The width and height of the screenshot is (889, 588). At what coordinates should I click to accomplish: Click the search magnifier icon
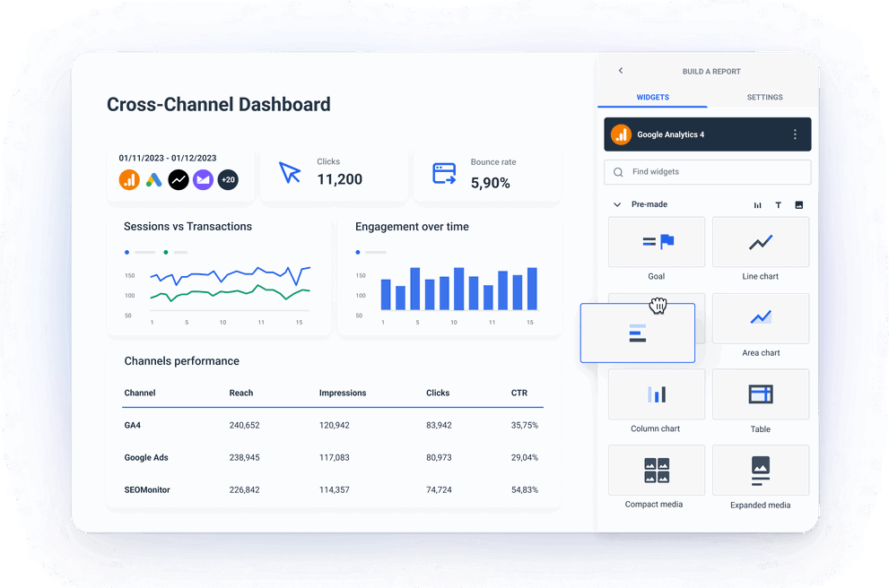[x=618, y=172]
